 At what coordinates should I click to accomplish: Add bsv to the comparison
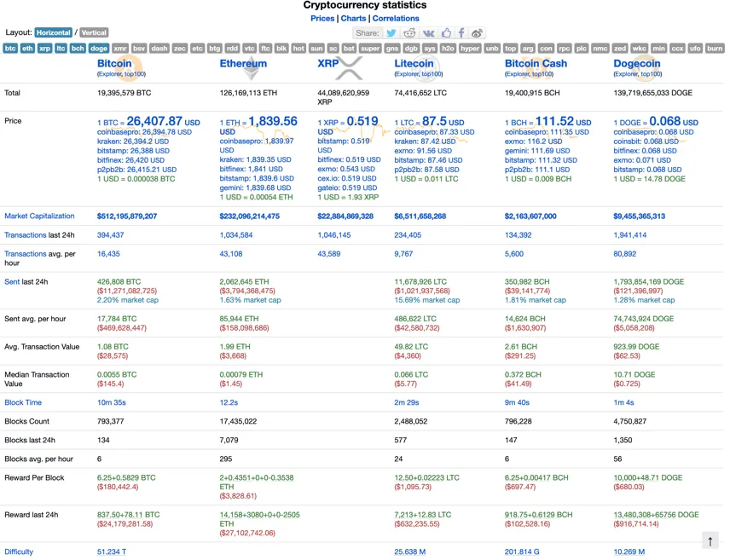coord(139,49)
